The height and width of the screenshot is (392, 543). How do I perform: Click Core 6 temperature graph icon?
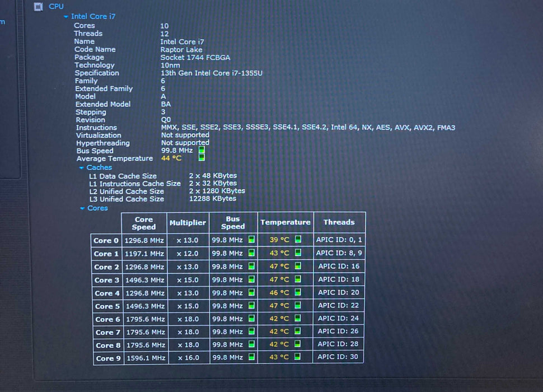click(x=297, y=318)
